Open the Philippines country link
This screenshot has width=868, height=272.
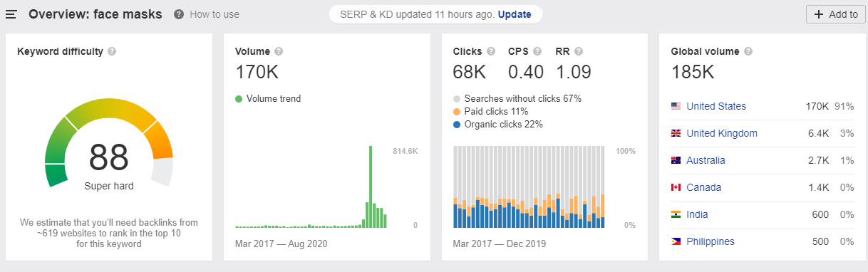coord(711,241)
